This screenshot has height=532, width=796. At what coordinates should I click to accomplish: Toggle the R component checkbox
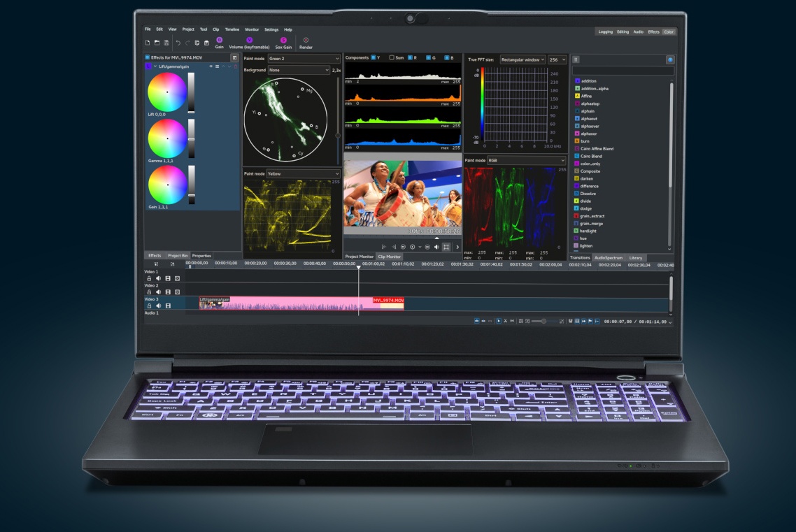410,57
